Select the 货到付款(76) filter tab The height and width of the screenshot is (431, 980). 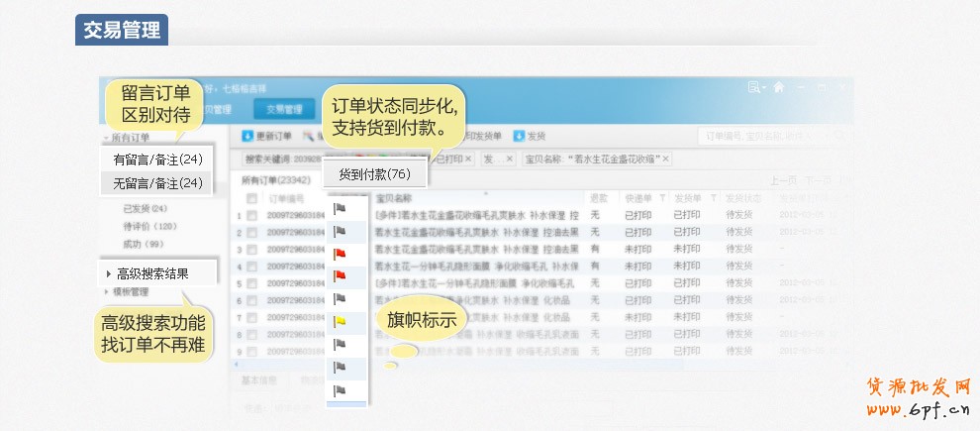pyautogui.click(x=375, y=174)
